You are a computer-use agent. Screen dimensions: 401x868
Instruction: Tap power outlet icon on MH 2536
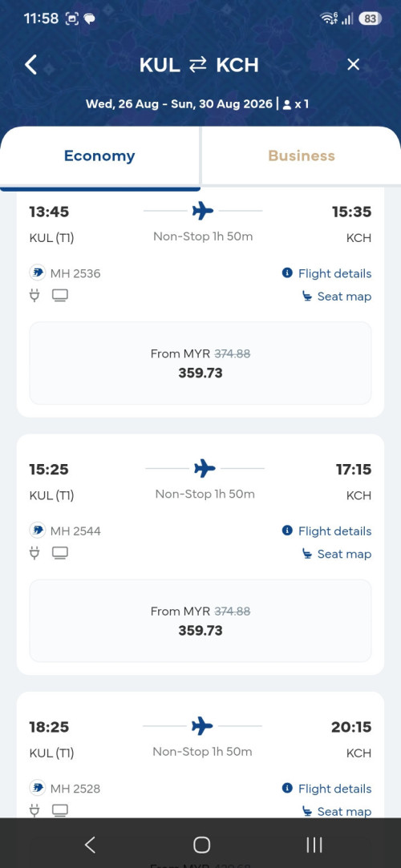(x=35, y=296)
